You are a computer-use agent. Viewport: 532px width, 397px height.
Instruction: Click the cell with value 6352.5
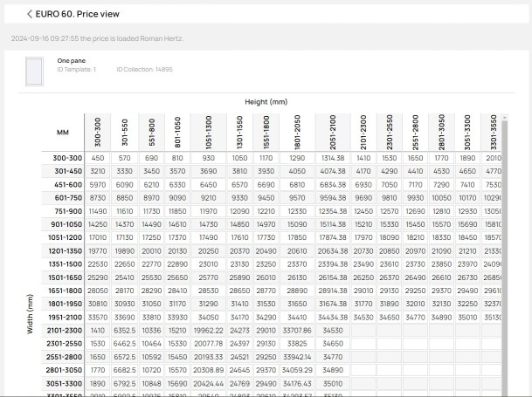[x=125, y=331]
